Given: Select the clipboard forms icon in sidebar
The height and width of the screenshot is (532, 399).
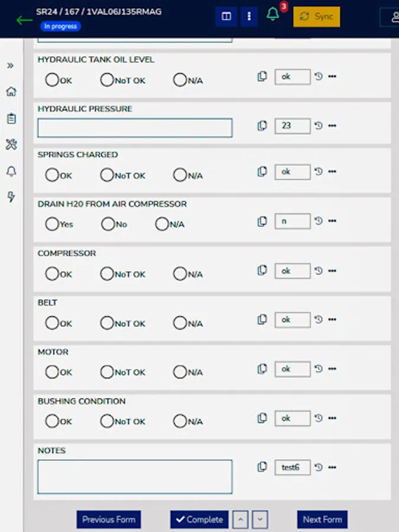Looking at the screenshot, I should click(11, 118).
